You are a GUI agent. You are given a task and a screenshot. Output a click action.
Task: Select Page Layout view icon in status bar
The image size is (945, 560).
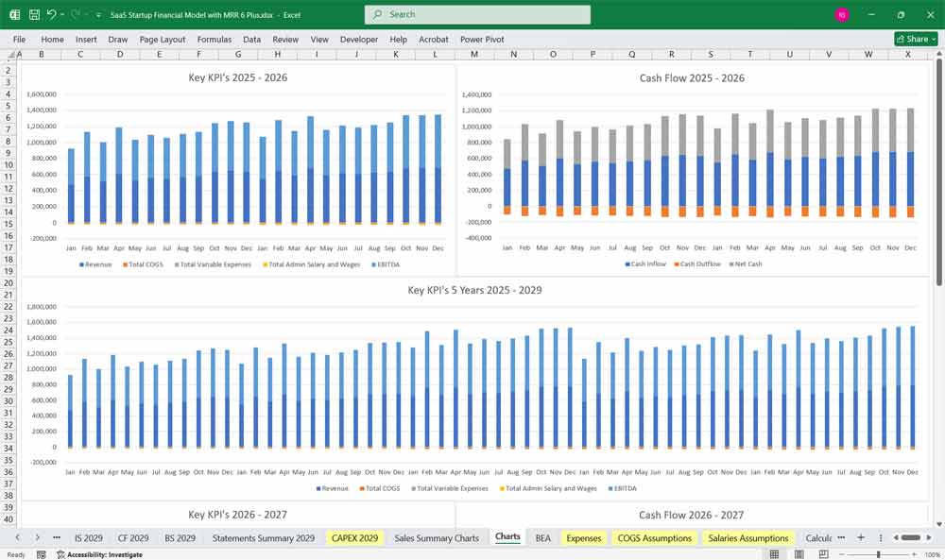[x=799, y=554]
